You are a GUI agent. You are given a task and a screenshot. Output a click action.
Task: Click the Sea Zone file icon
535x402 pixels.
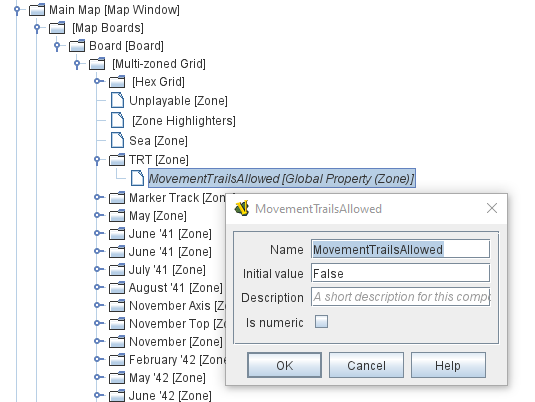117,140
